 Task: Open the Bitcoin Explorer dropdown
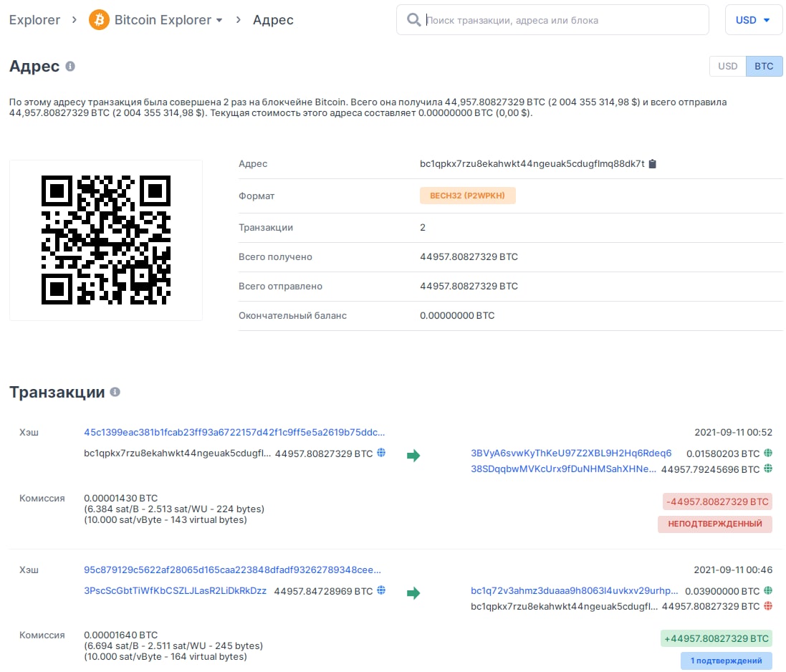[x=168, y=20]
